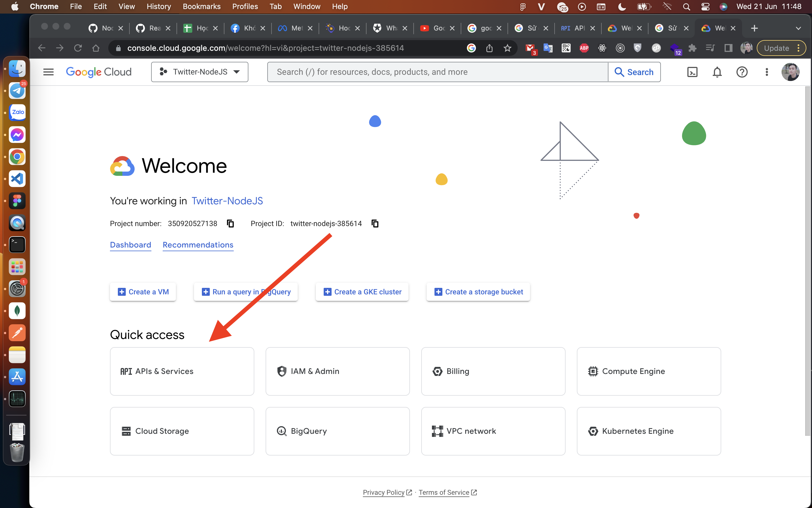The height and width of the screenshot is (508, 812).
Task: Open macOS Control Center in menu bar
Action: (x=705, y=6)
